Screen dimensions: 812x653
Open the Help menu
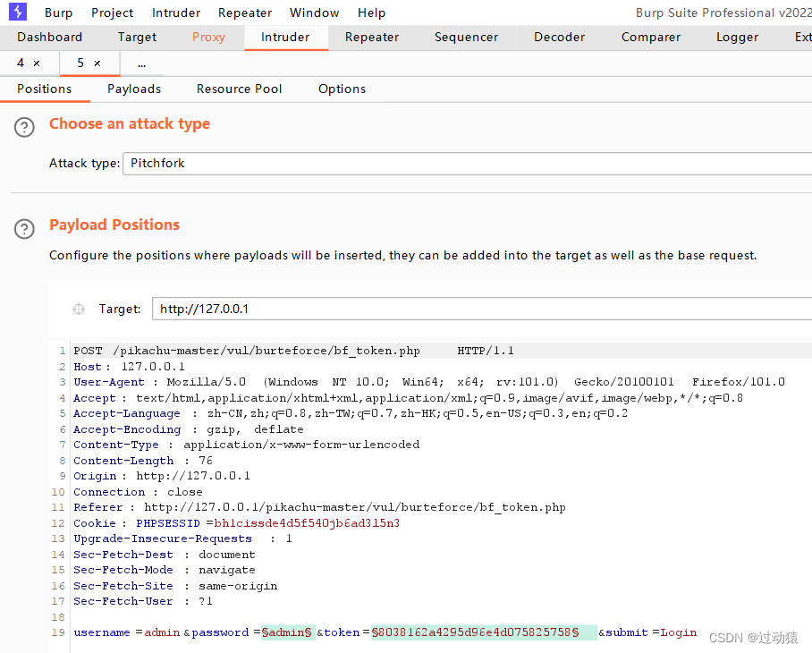[x=371, y=13]
